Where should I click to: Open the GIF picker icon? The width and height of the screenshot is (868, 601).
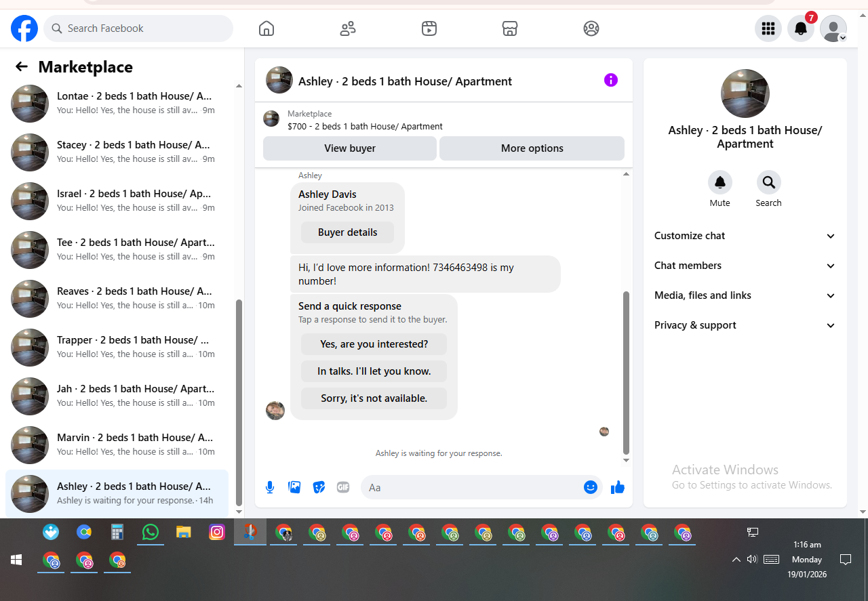[343, 487]
